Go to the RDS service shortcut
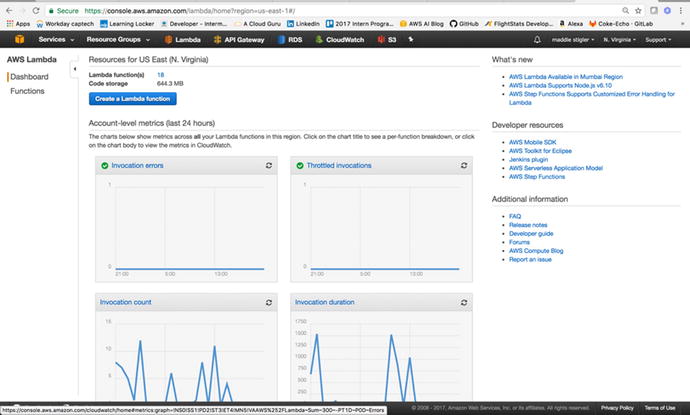The image size is (690, 415). (294, 39)
